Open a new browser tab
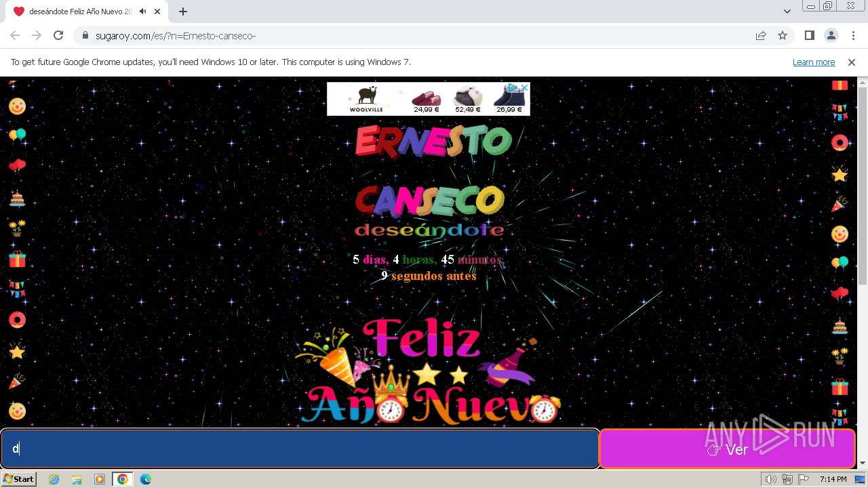868x488 pixels. (x=183, y=12)
